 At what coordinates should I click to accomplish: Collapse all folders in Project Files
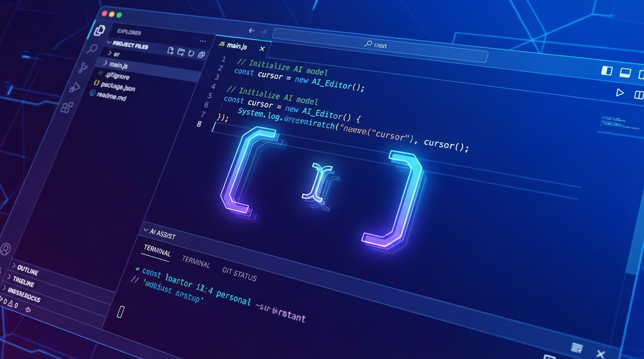(x=201, y=55)
